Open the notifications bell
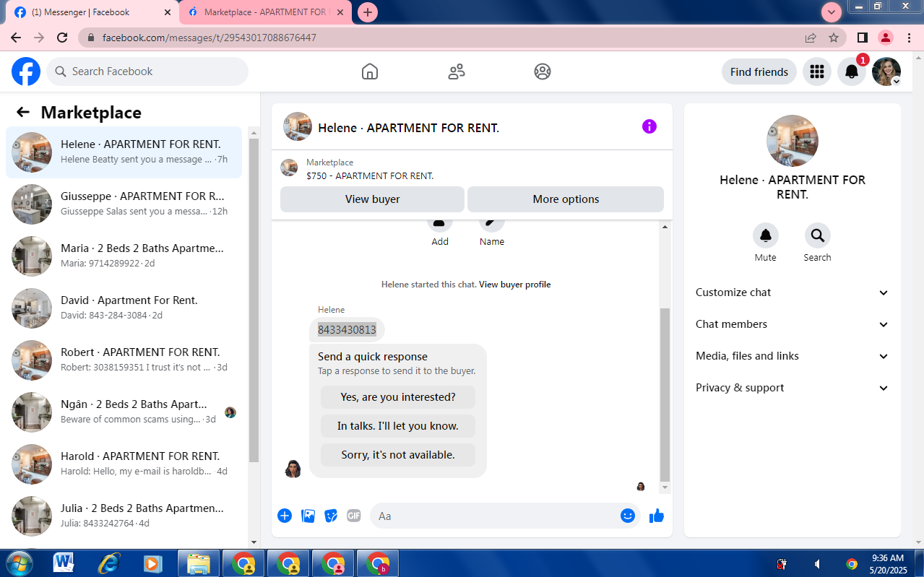This screenshot has height=577, width=924. [x=852, y=71]
